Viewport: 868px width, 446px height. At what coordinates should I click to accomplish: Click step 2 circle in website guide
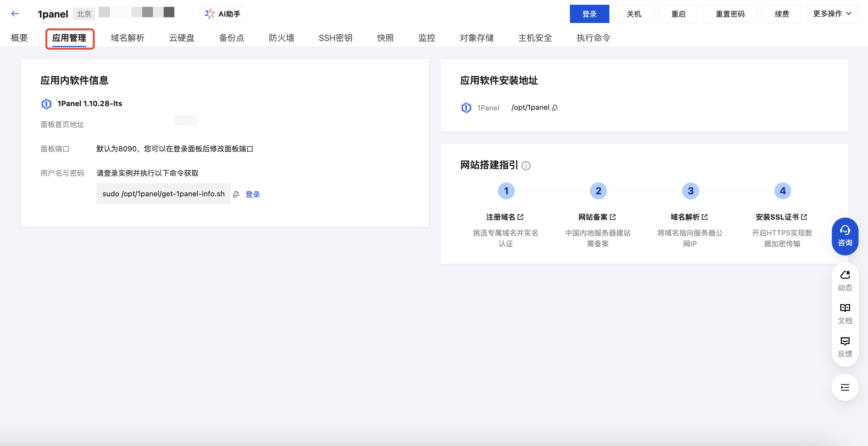598,191
